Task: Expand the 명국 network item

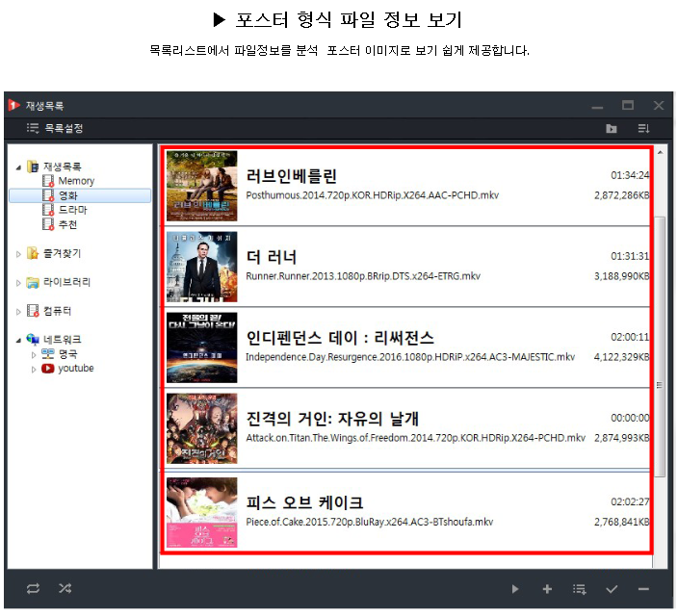Action: point(34,355)
